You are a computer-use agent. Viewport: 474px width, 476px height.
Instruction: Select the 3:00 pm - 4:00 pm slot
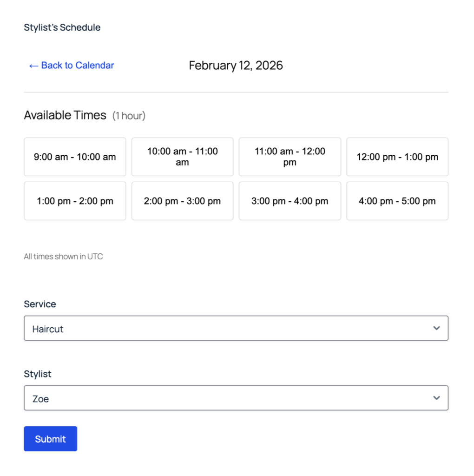coord(290,201)
